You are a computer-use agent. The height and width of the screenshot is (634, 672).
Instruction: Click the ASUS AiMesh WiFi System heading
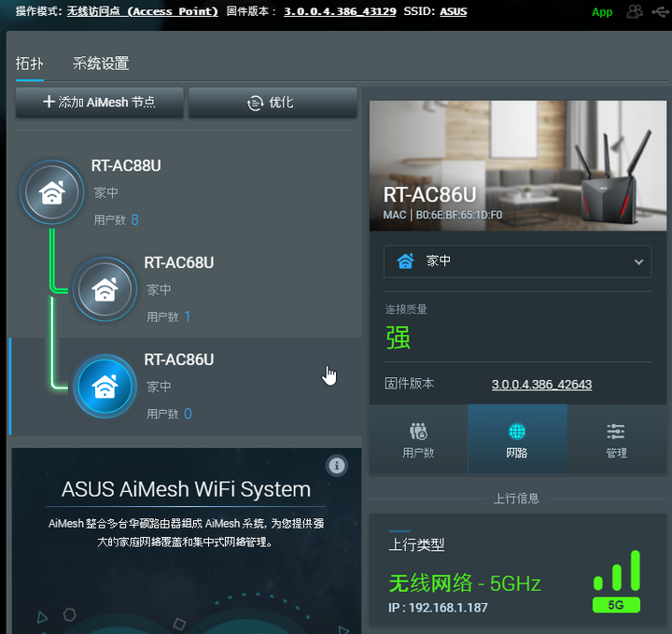point(186,489)
